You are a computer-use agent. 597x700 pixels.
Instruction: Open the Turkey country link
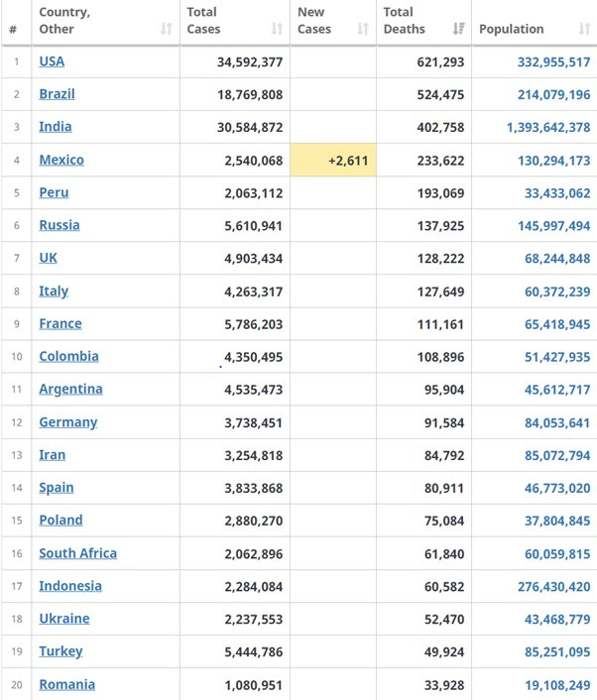point(60,651)
